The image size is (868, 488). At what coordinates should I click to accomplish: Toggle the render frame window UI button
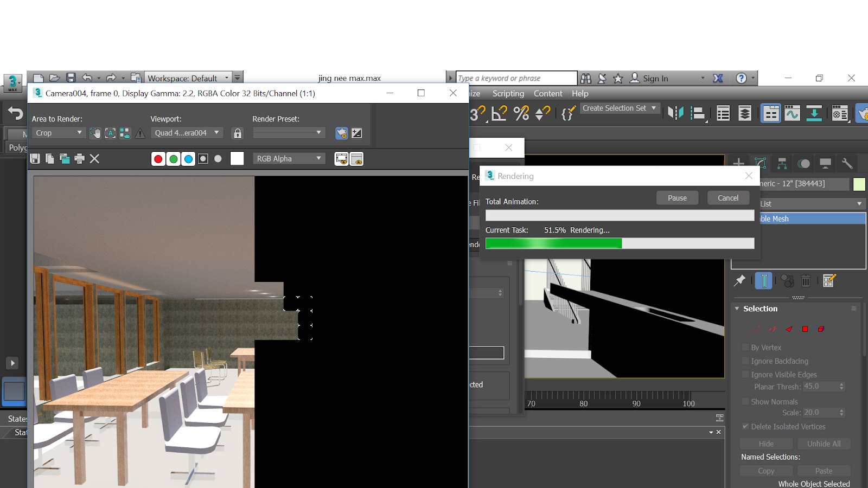click(x=356, y=159)
